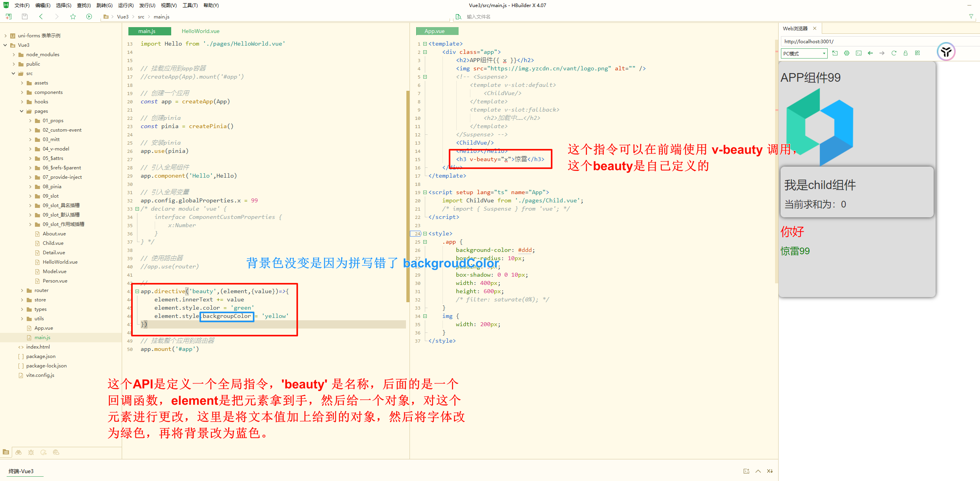
Task: Fold the app.directive code block at line 43
Action: [137, 291]
